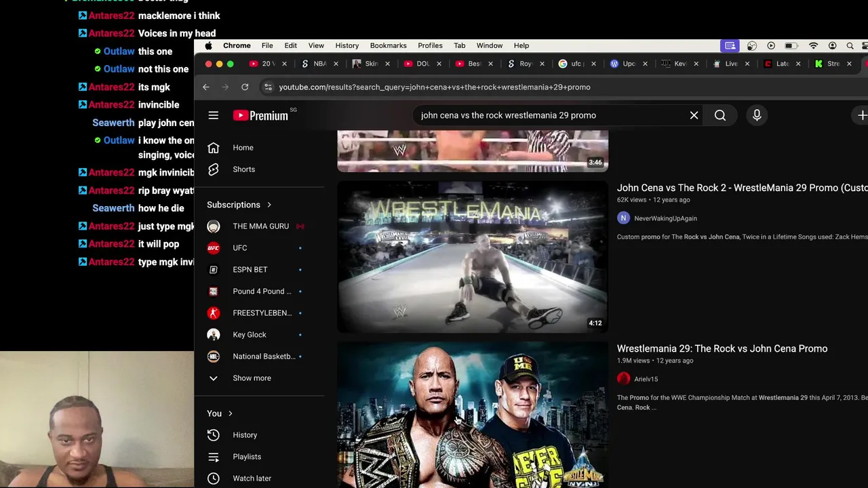Click the purple screen mirroring menu bar icon
Image resolution: width=868 pixels, height=488 pixels.
coord(730,45)
